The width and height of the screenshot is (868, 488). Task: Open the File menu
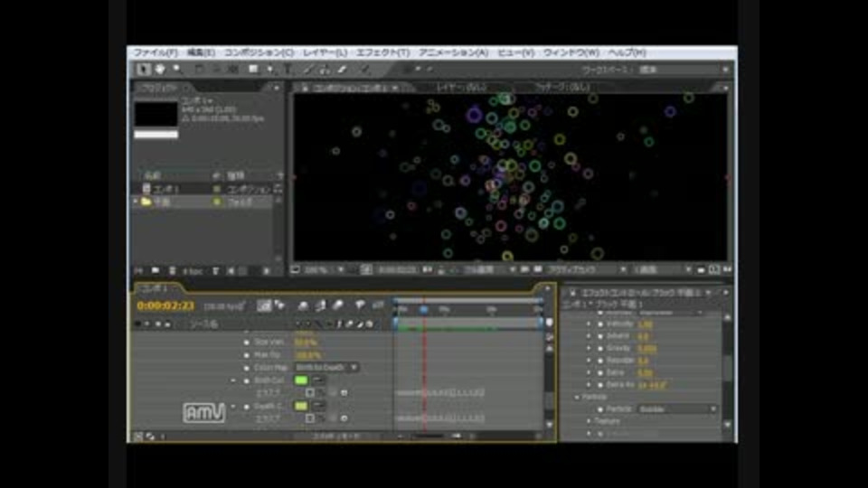coord(156,52)
